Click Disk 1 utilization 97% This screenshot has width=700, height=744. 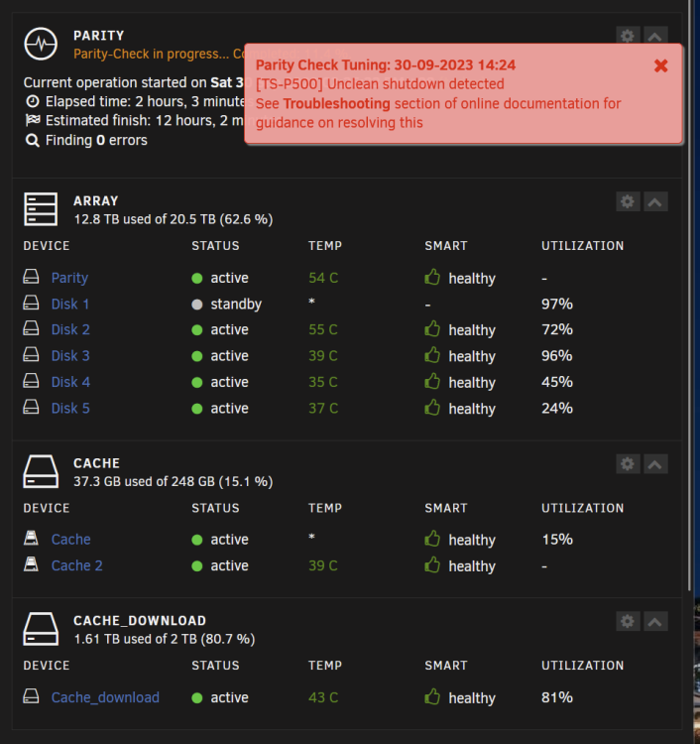pyautogui.click(x=557, y=304)
